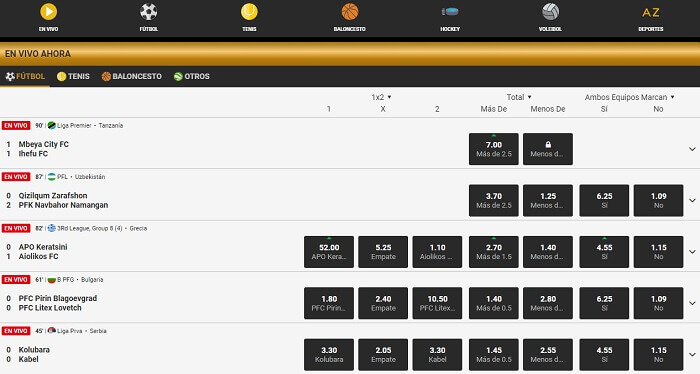The image size is (700, 374).
Task: Switch to the Fútbol live tab
Action: coord(25,76)
